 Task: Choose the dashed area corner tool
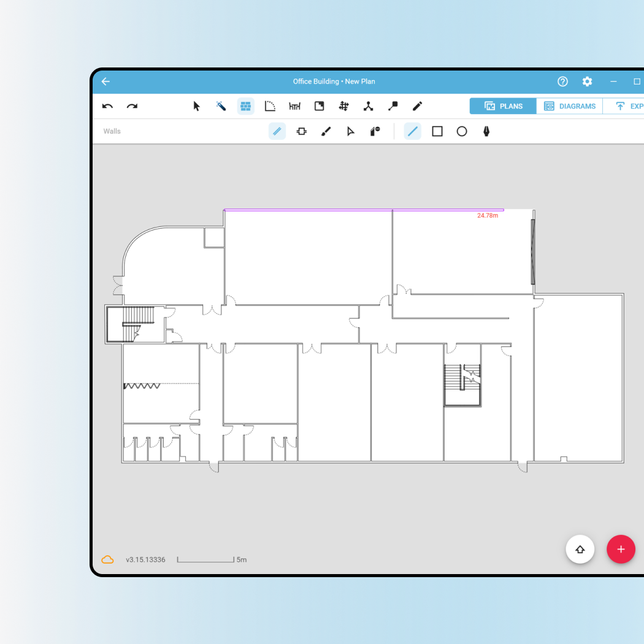(x=270, y=106)
